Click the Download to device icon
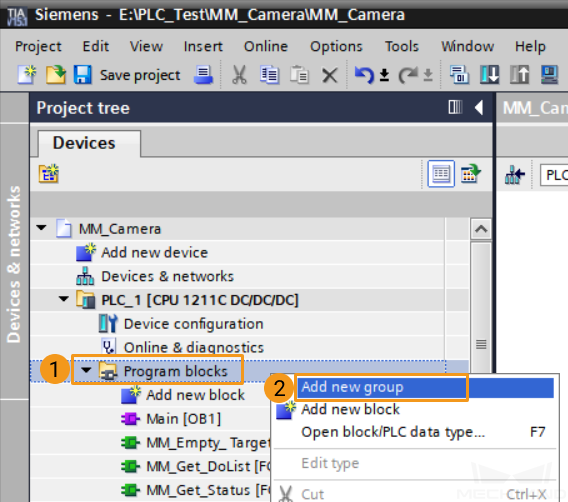568x502 pixels. point(490,75)
